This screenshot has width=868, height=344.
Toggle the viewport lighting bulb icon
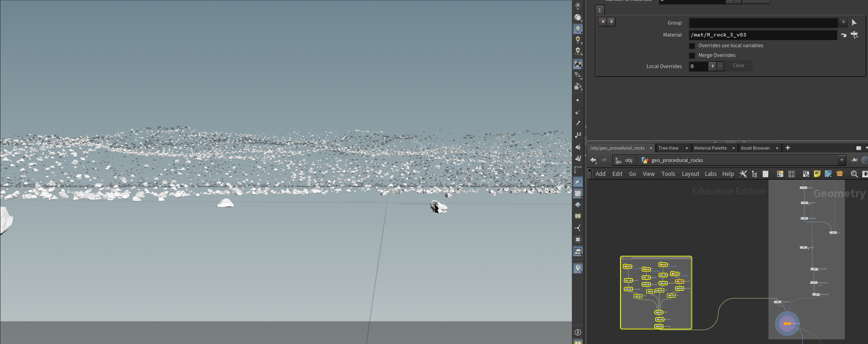pyautogui.click(x=578, y=29)
